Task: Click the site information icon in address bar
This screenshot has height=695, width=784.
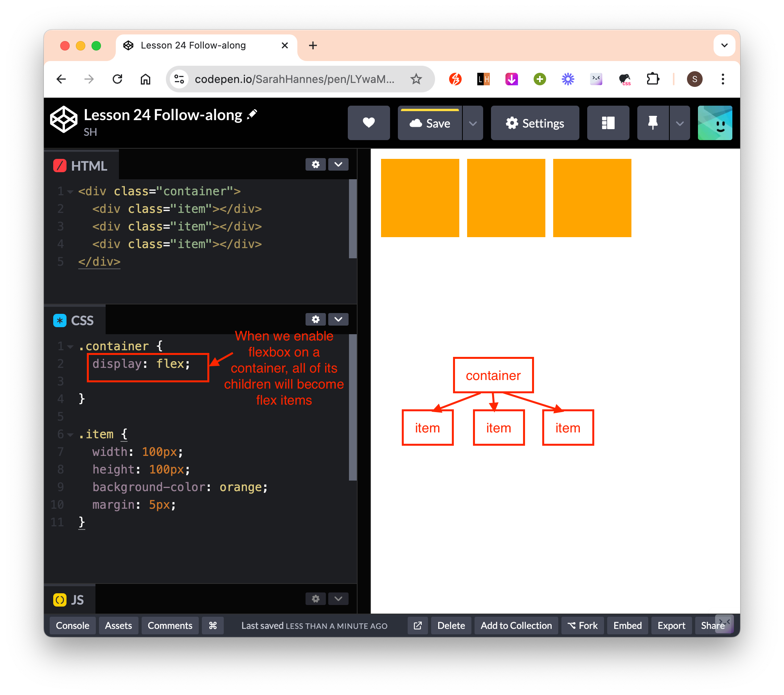Action: (179, 79)
